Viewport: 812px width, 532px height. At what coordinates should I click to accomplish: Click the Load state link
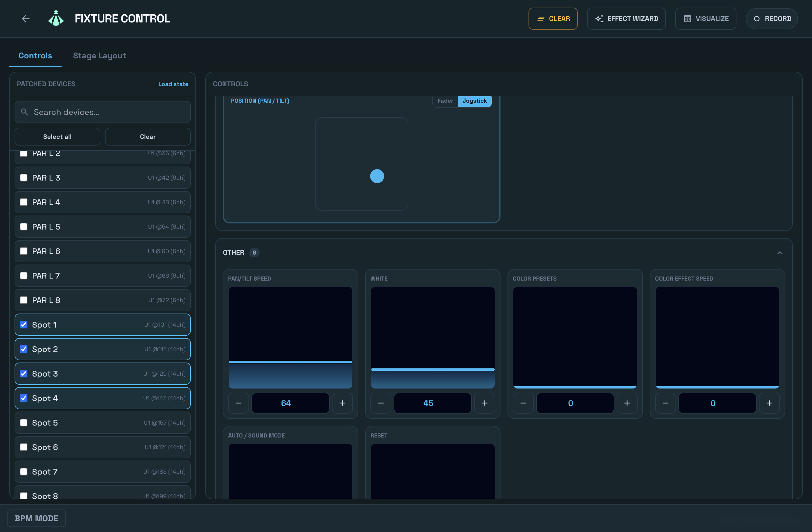(x=173, y=84)
